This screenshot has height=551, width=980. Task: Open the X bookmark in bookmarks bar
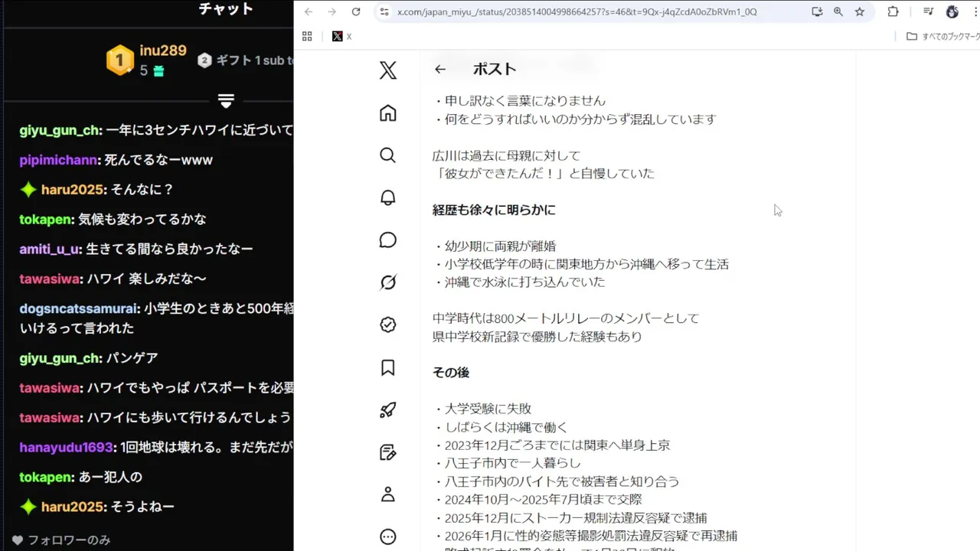[x=341, y=36]
